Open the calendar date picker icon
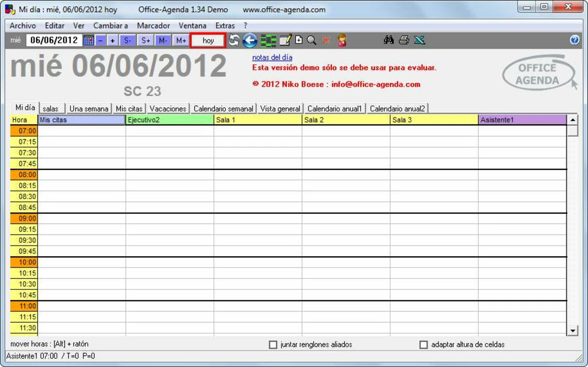 (88, 40)
